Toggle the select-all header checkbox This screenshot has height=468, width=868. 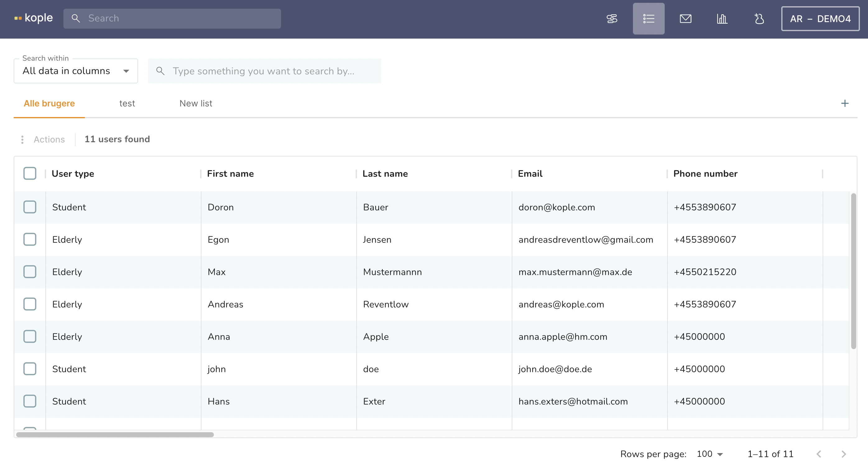(x=30, y=173)
